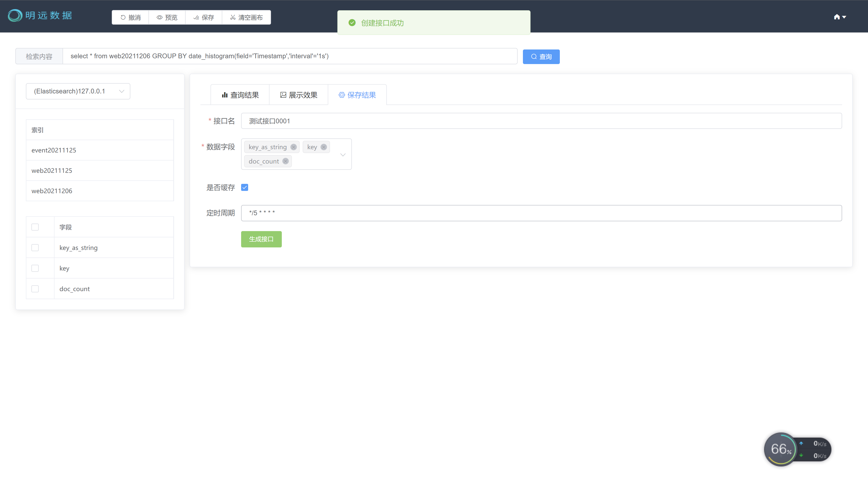Click the key_as_string field row text
This screenshot has height=480, width=868.
tap(79, 248)
